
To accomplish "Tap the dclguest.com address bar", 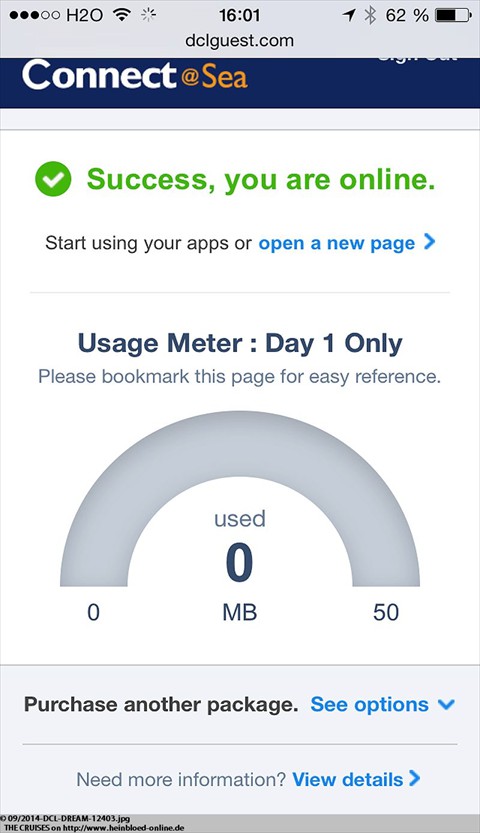I will tap(239, 40).
